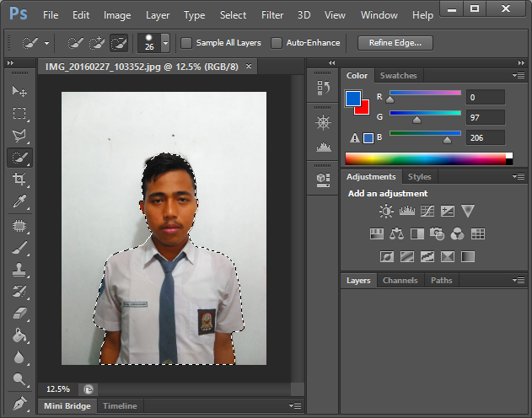Add Gradient Map adjustment

pos(468,257)
